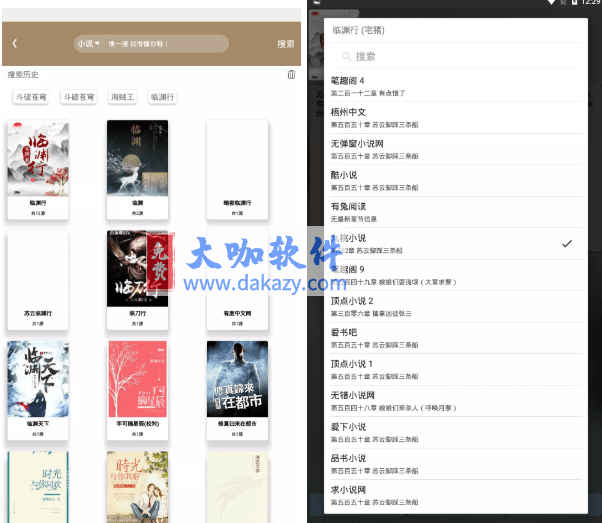The image size is (602, 523).
Task: Open the 临刀行 book cover
Action: (x=137, y=269)
